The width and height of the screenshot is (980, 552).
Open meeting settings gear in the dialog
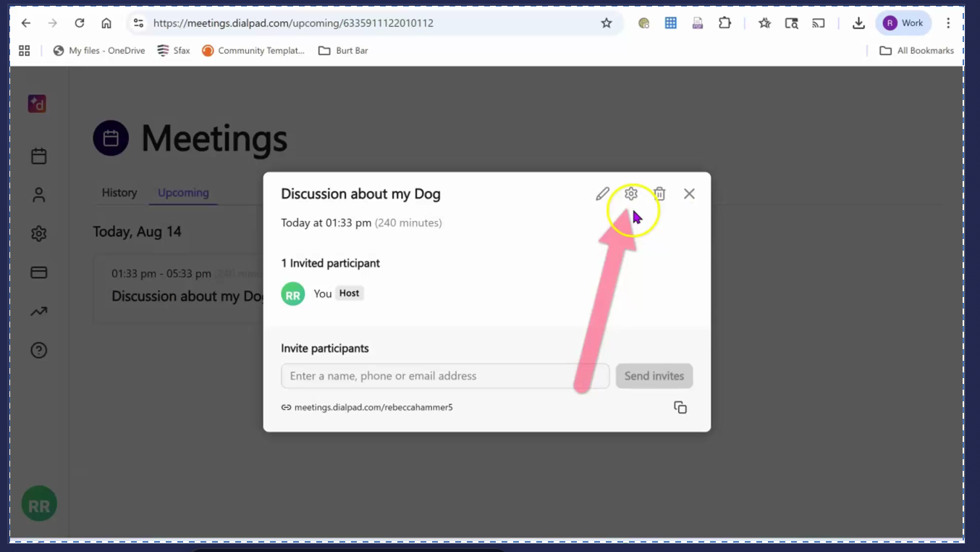tap(631, 193)
